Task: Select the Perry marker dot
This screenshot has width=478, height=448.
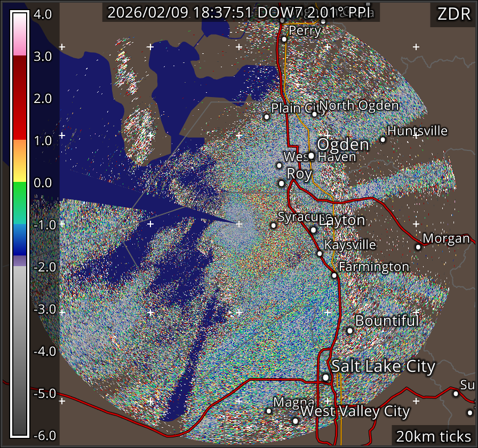Action: tap(284, 39)
